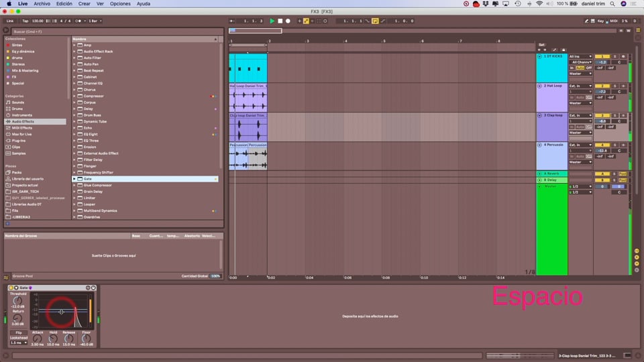Click the Gate Floor knob
The image size is (644, 362).
click(86, 339)
